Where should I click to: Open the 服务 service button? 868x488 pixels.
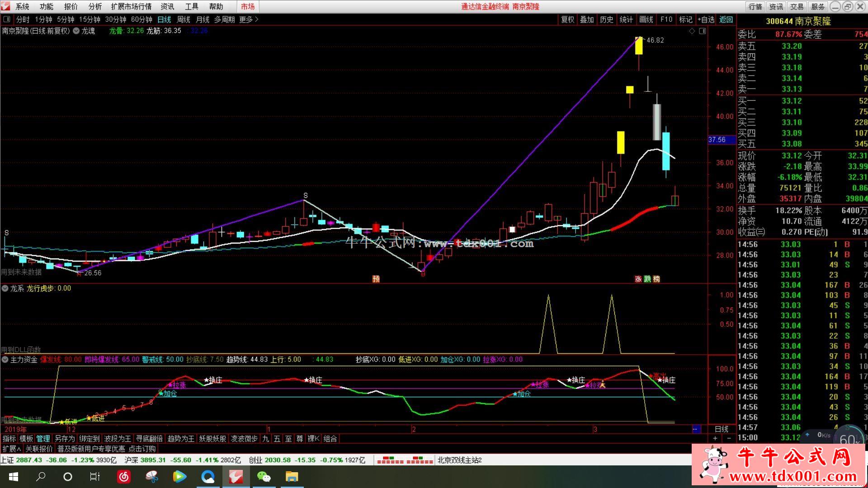817,6
